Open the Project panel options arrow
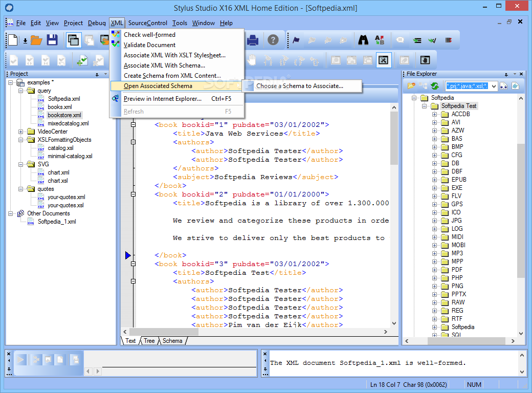Screen dimensions: 532x393 (105, 74)
